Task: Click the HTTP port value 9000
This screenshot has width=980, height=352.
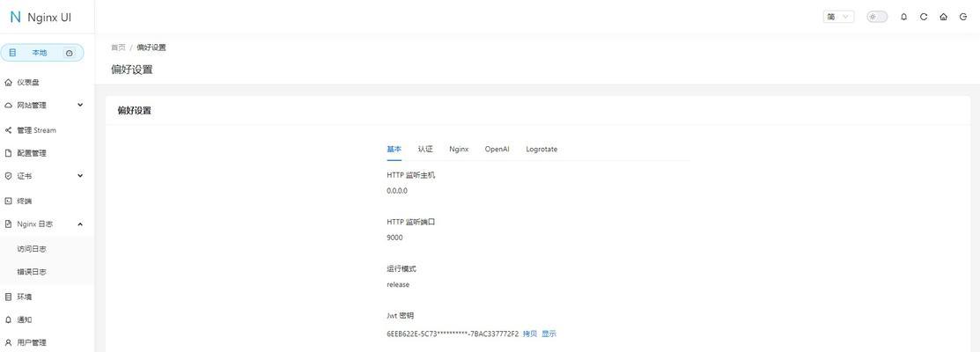Action: [x=394, y=238]
